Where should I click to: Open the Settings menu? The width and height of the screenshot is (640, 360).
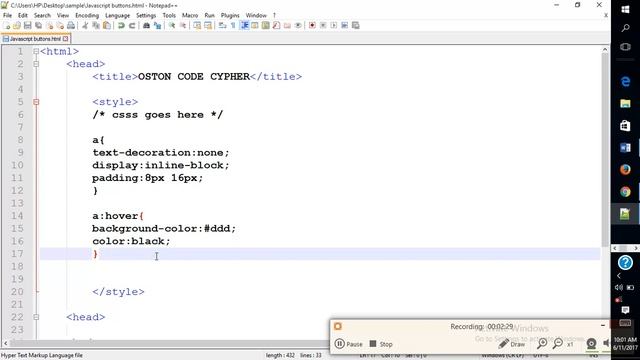point(146,15)
